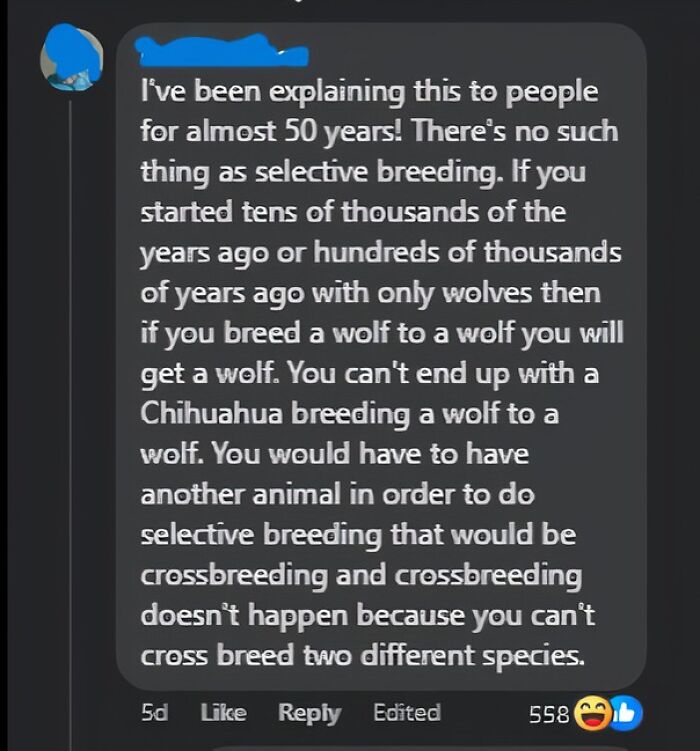Reply to the comment

[x=309, y=712]
